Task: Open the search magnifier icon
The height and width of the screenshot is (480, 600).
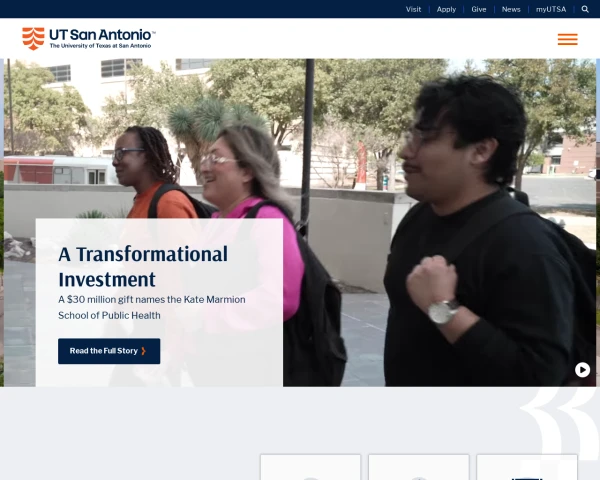Action: [x=585, y=9]
